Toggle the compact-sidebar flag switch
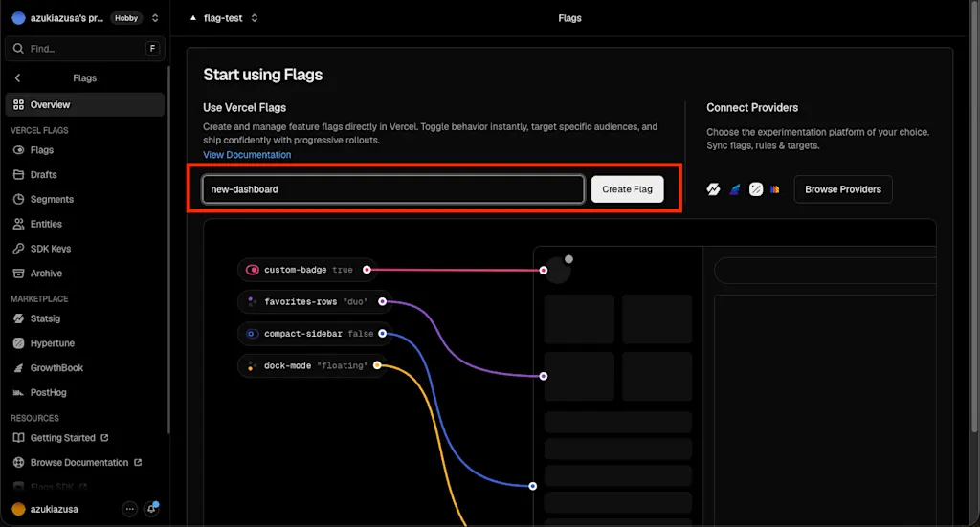Viewport: 980px width, 527px height. click(252, 334)
